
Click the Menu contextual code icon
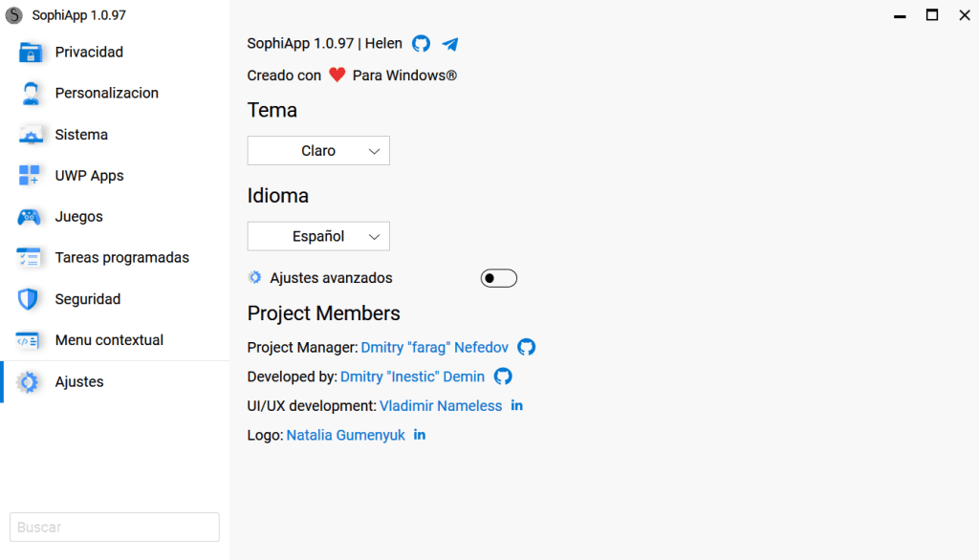(28, 340)
